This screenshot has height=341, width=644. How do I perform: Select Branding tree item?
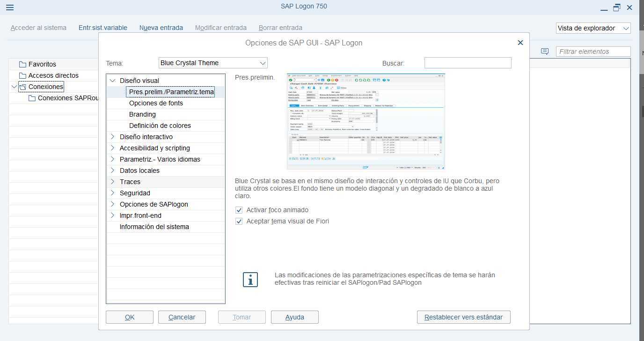point(142,114)
